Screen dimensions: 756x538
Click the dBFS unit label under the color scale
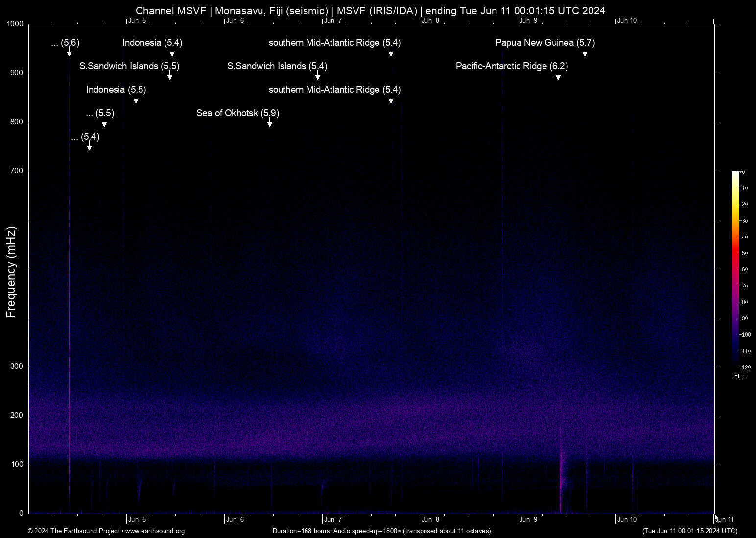[x=740, y=376]
